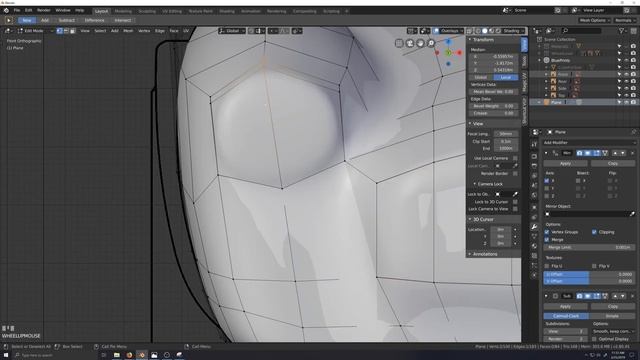Image resolution: width=640 pixels, height=360 pixels.
Task: Enable Lock to 3D Cursor checkbox
Action: click(x=515, y=202)
